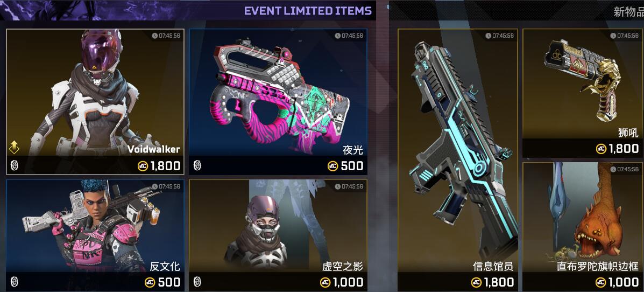Screen dimensions: 644x292
Task: Click the coin icon beside 信息馆员 1,800 price
Action: (x=477, y=282)
